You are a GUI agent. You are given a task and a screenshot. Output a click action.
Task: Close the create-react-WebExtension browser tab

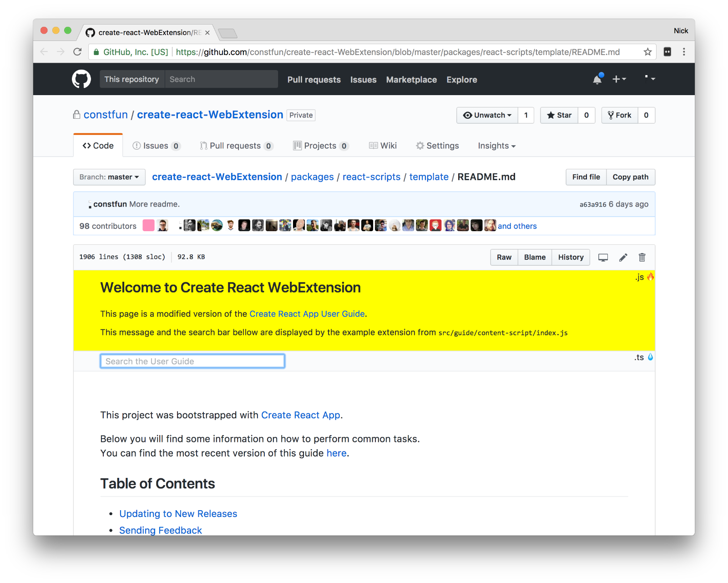[207, 33]
